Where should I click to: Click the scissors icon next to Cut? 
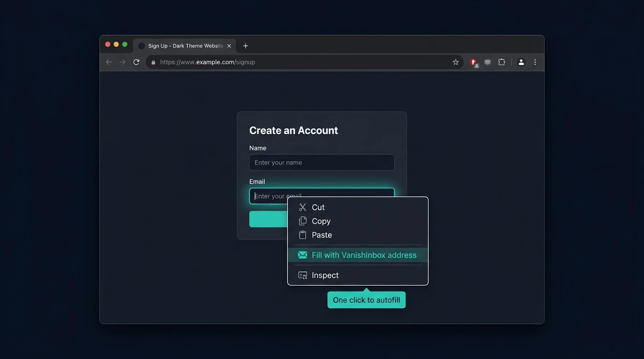(x=303, y=208)
